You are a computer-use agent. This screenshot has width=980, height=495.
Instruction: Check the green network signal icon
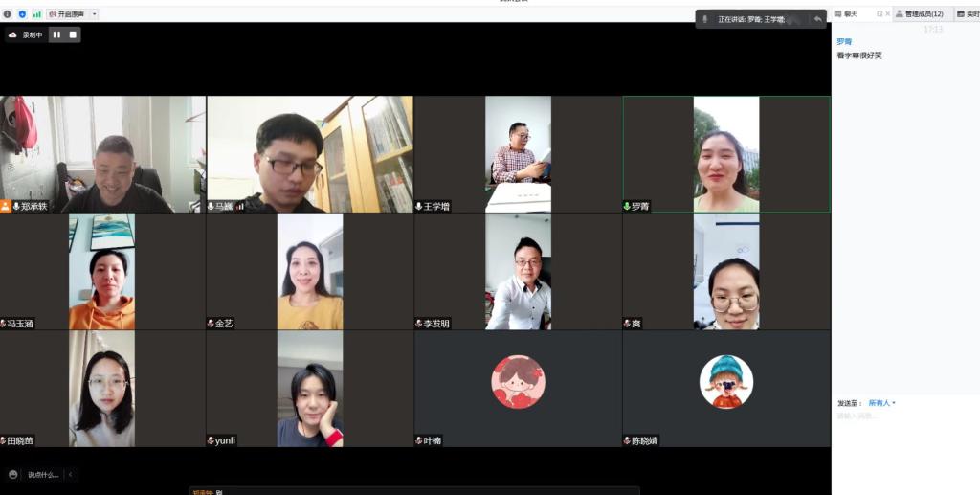37,14
